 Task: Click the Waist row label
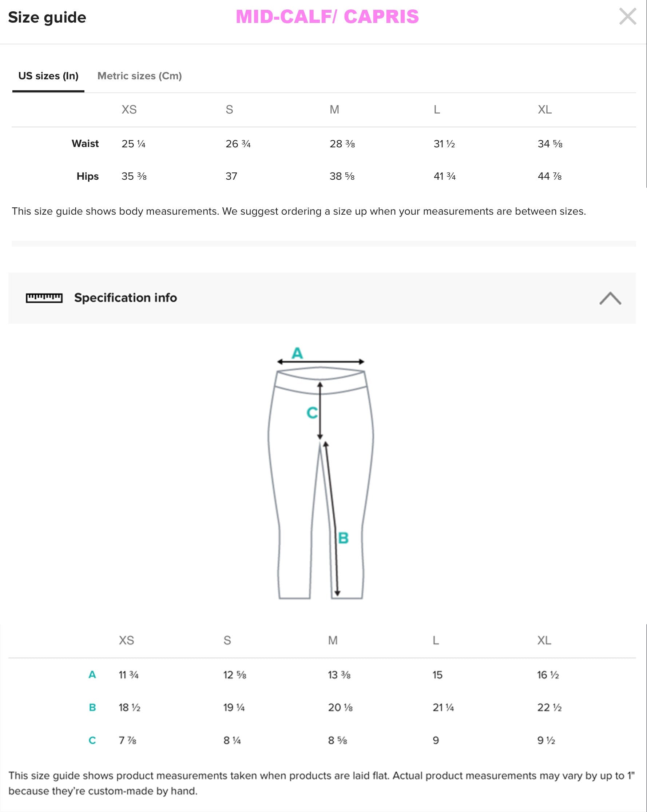(85, 143)
